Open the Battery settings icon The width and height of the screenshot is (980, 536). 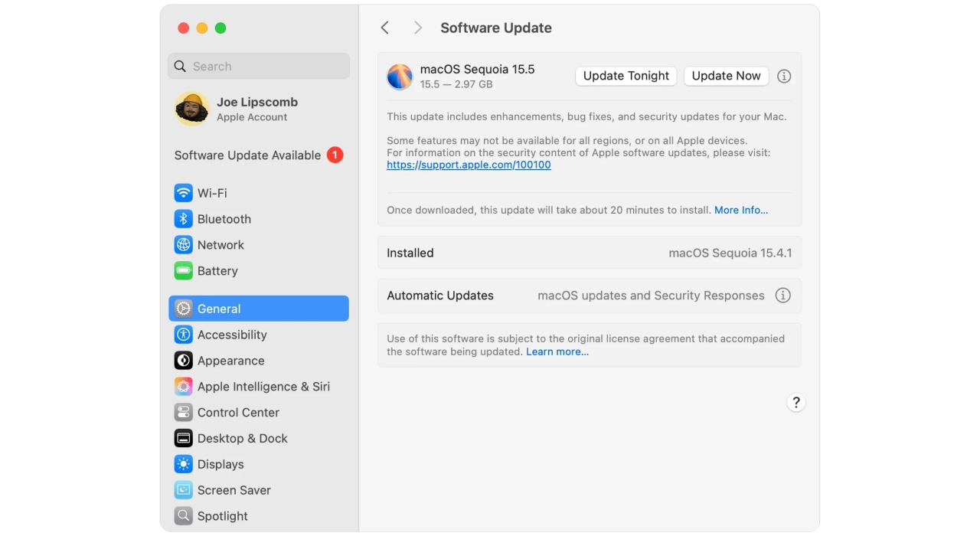(x=183, y=271)
